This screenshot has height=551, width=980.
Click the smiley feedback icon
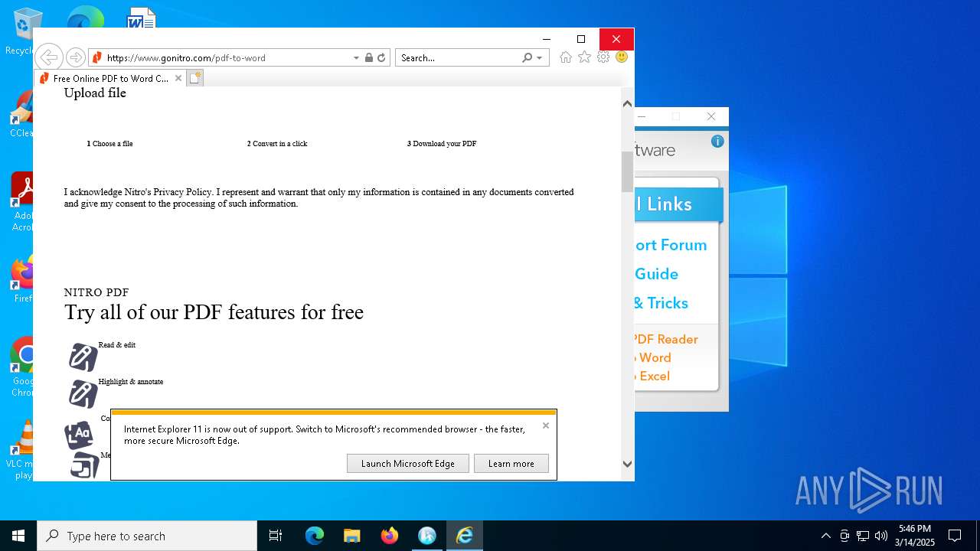[622, 57]
